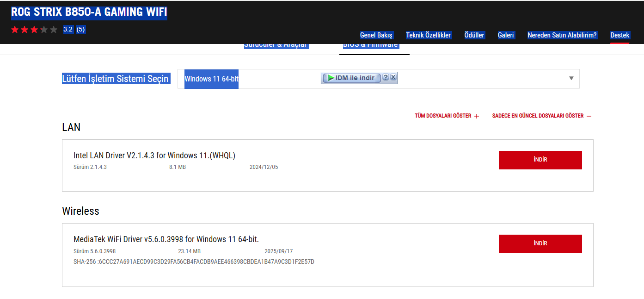Click the IDM help question mark icon
Image resolution: width=644 pixels, height=299 pixels.
click(386, 77)
